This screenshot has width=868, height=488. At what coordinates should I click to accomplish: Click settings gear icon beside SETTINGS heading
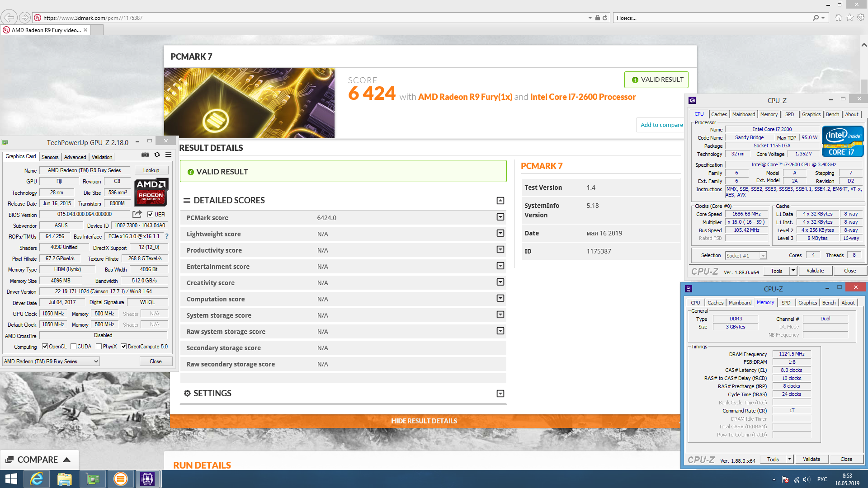pyautogui.click(x=187, y=393)
